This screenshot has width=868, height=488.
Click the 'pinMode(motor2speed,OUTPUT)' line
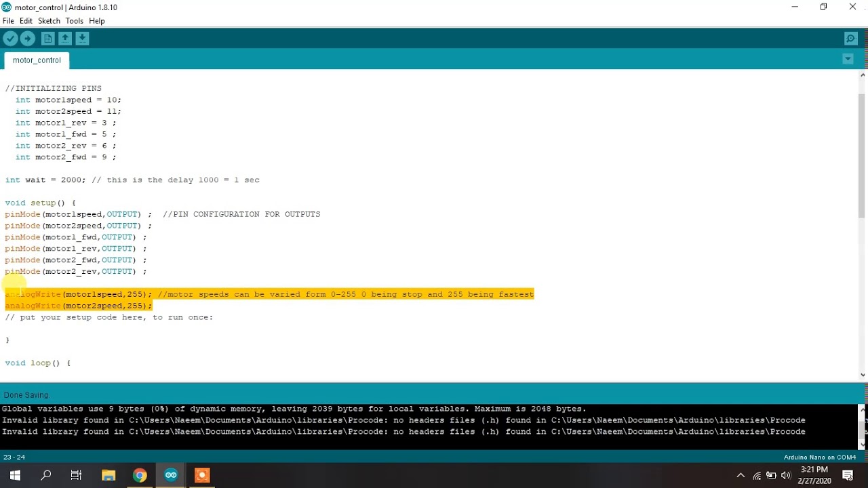78,226
